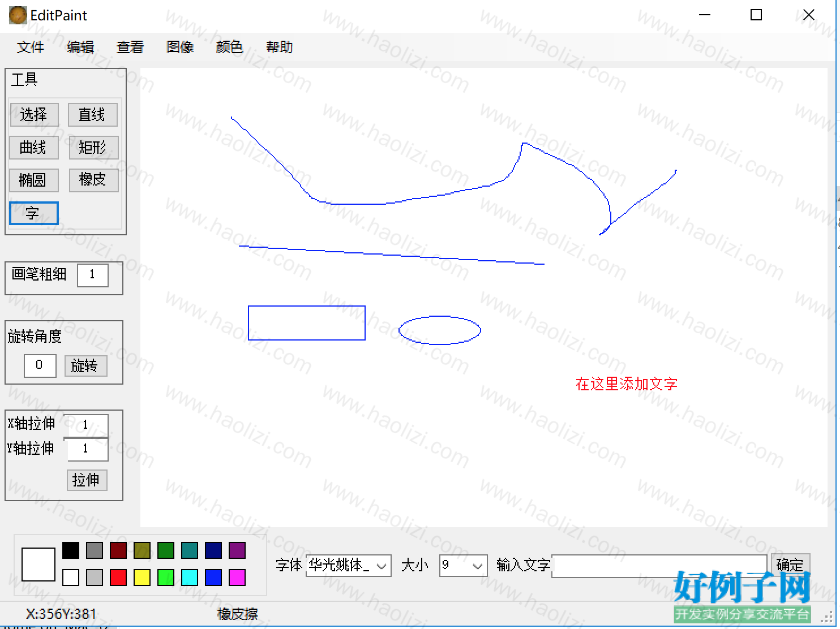The image size is (840, 629).
Task: Pick the bright blue color swatch
Action: [x=213, y=578]
